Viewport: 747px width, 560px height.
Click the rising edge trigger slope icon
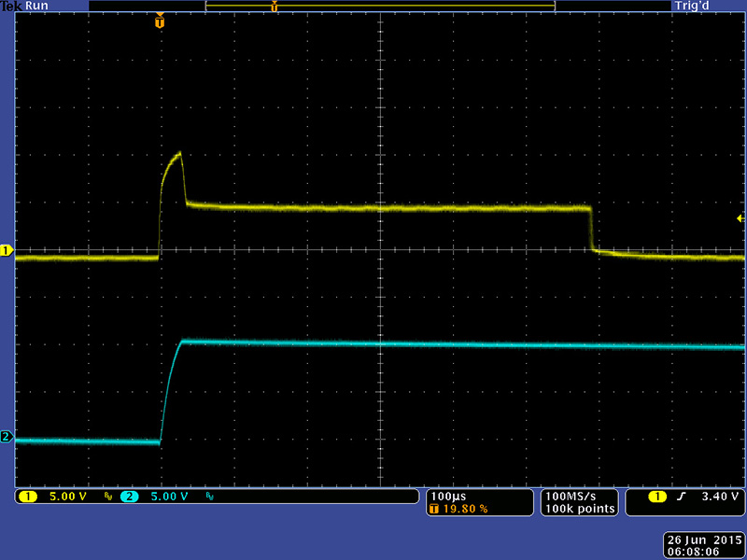pyautogui.click(x=681, y=497)
